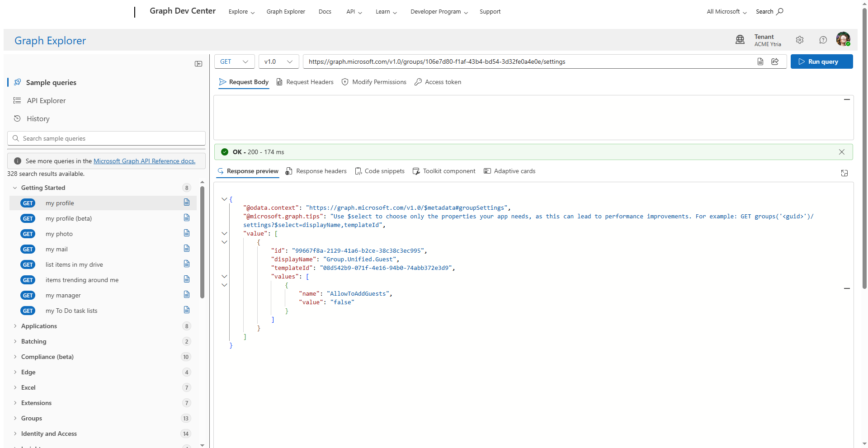This screenshot has height=448, width=868.
Task: Click the Sample queries rocket icon
Action: pos(17,82)
